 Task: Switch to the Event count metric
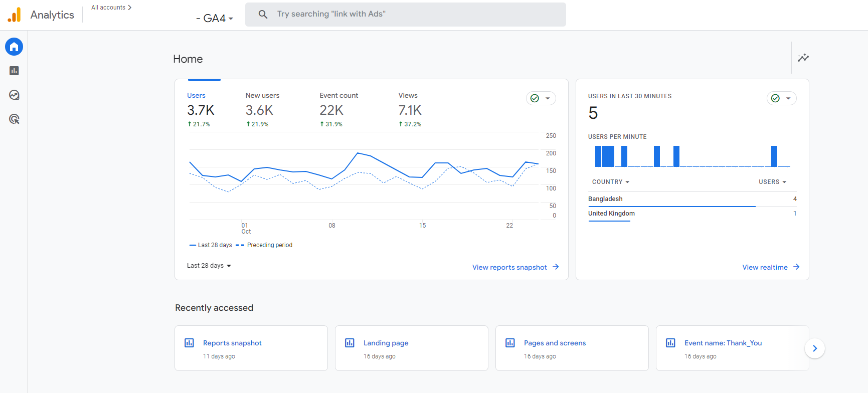coord(338,109)
